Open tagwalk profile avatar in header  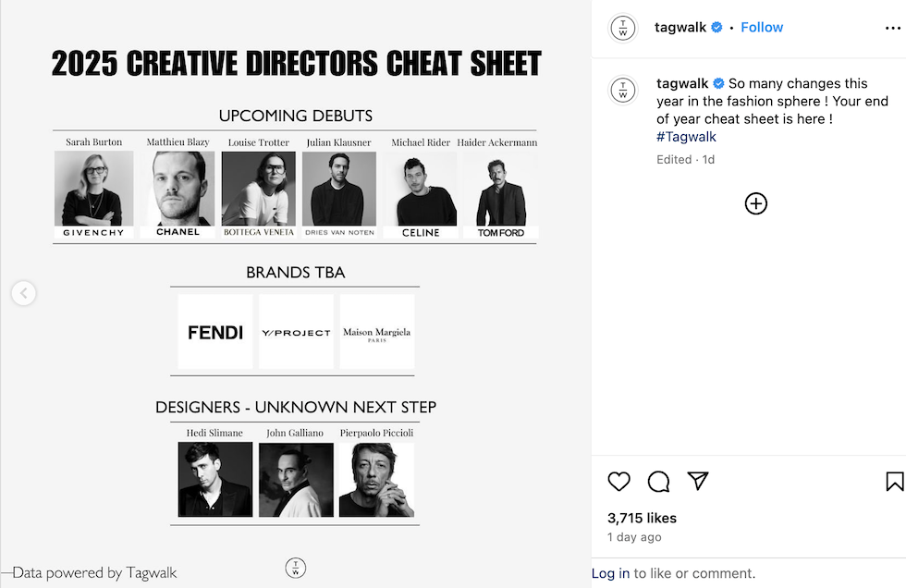(x=624, y=28)
